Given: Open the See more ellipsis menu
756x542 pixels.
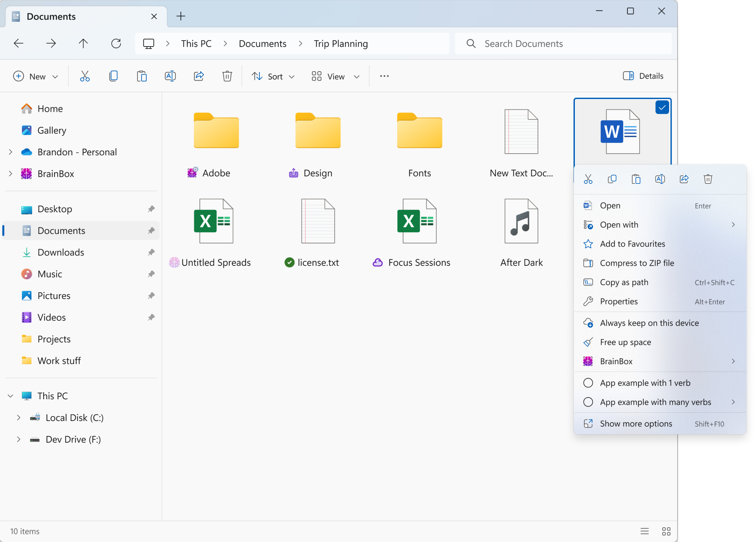Looking at the screenshot, I should (384, 76).
